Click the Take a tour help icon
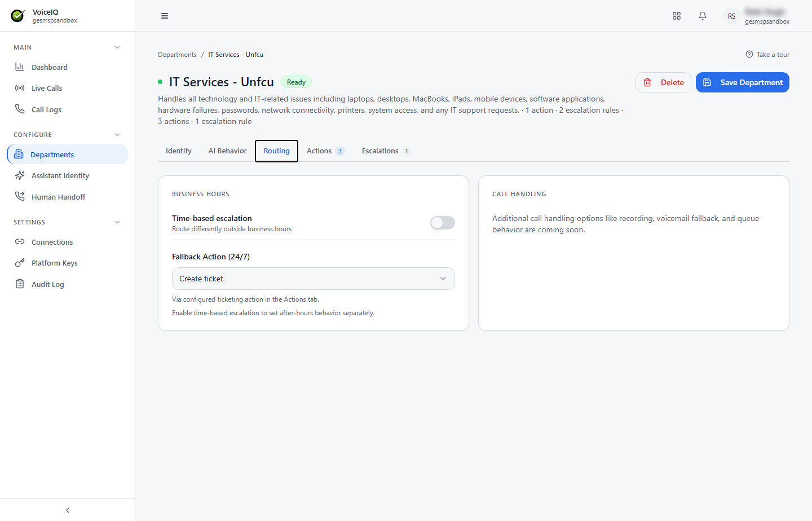The image size is (812, 521). 749,54
